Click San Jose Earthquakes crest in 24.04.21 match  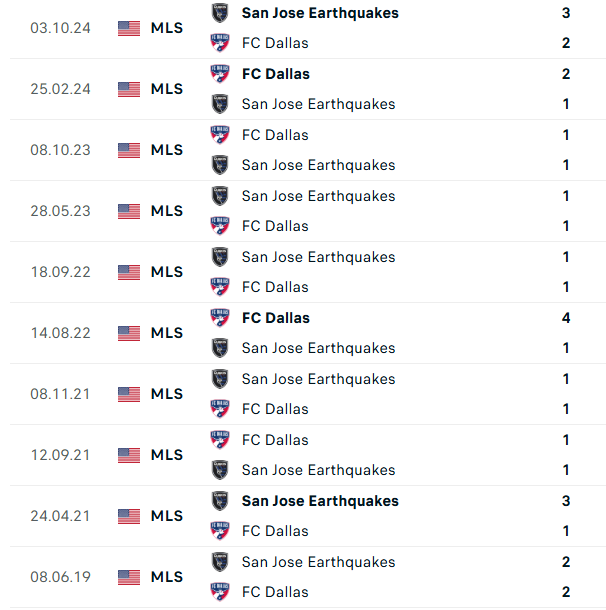(x=220, y=501)
